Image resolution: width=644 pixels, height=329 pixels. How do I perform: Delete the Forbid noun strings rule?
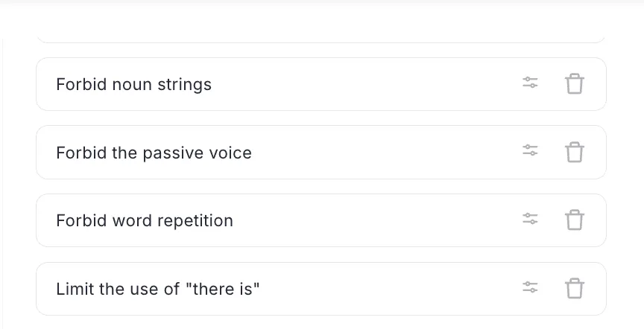[574, 83]
